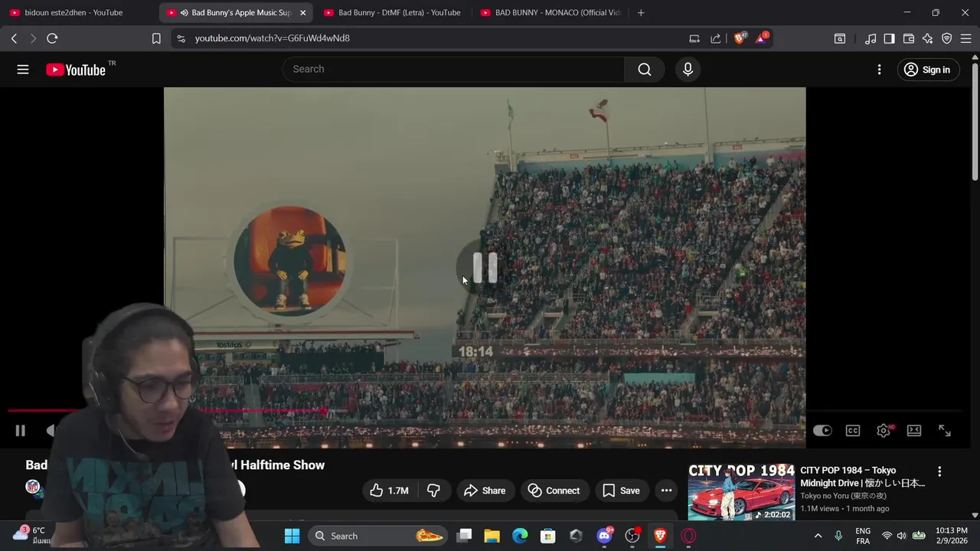Open the player settings gear

(x=884, y=431)
